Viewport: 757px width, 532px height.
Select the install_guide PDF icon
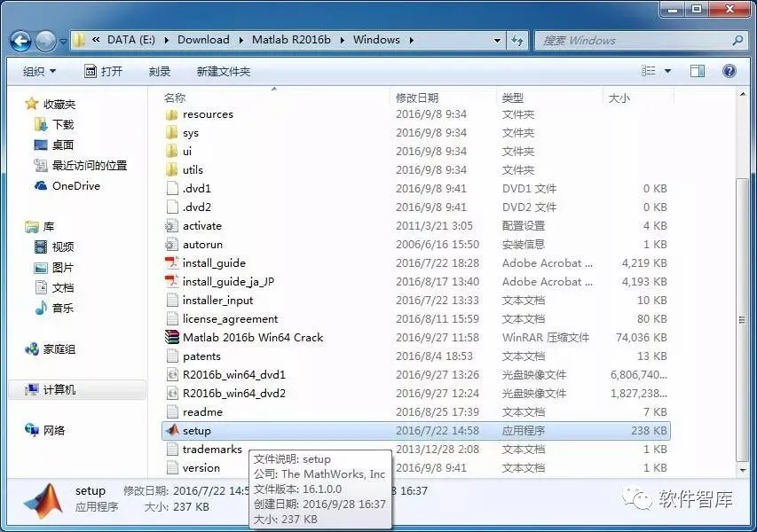pyautogui.click(x=171, y=262)
